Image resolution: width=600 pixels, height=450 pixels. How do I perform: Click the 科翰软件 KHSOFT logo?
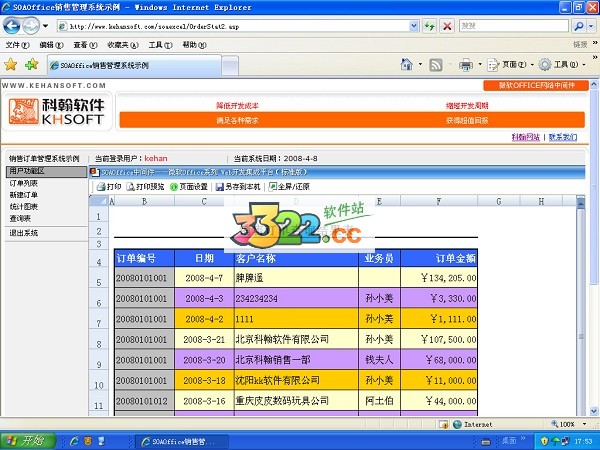point(57,111)
